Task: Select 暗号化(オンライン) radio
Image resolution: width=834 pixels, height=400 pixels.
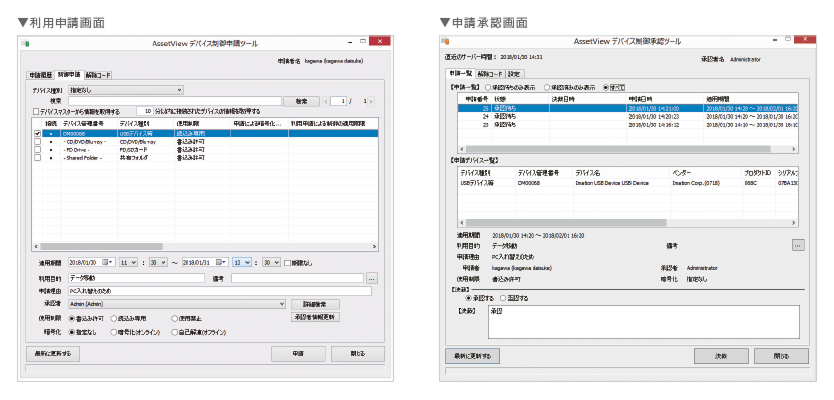Action: tap(113, 332)
